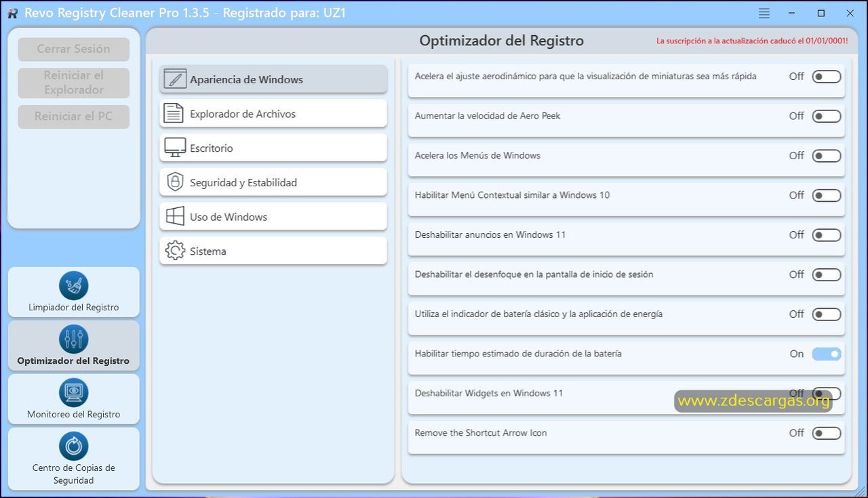Viewport: 868px width, 498px height.
Task: Click the Optimizador del Registro heading
Action: pyautogui.click(x=501, y=41)
